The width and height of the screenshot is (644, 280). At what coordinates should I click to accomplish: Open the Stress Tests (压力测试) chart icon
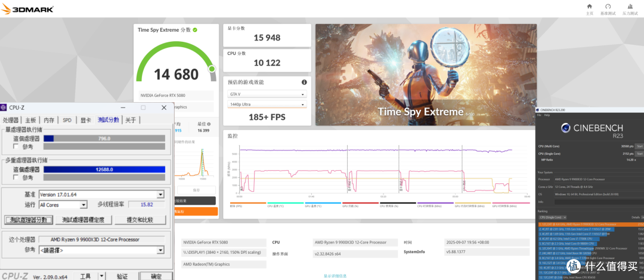point(630,6)
